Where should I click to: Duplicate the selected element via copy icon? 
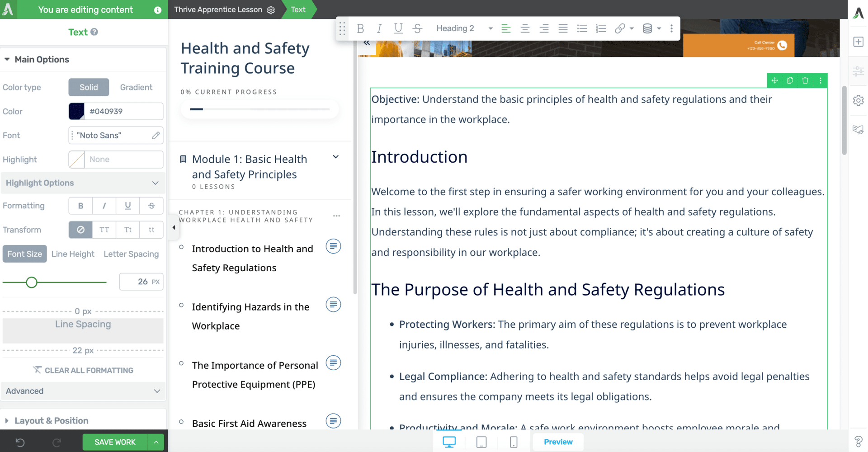(x=790, y=80)
